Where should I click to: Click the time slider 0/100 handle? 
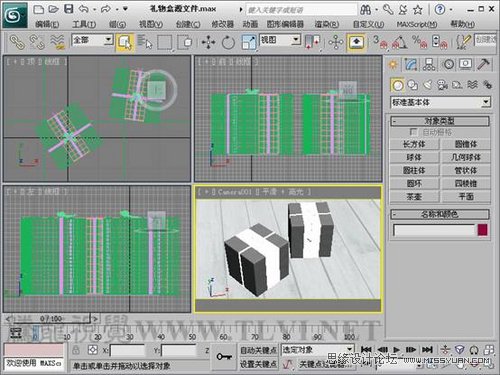tap(52, 319)
